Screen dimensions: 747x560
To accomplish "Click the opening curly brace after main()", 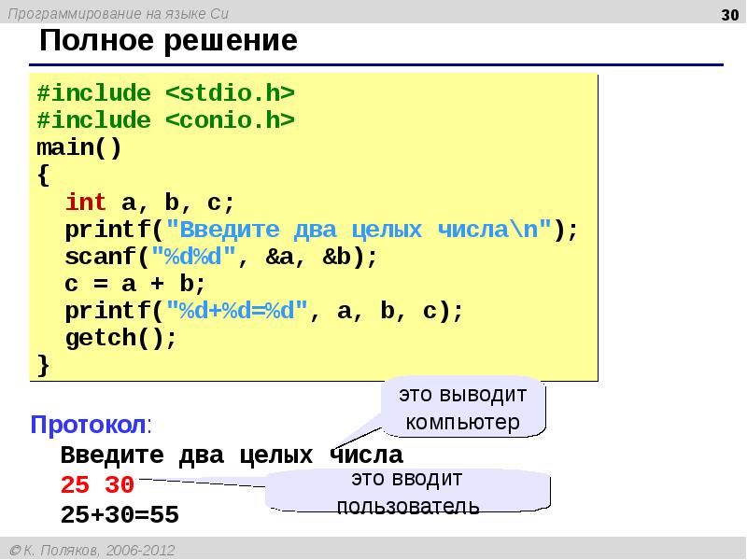I will [43, 175].
